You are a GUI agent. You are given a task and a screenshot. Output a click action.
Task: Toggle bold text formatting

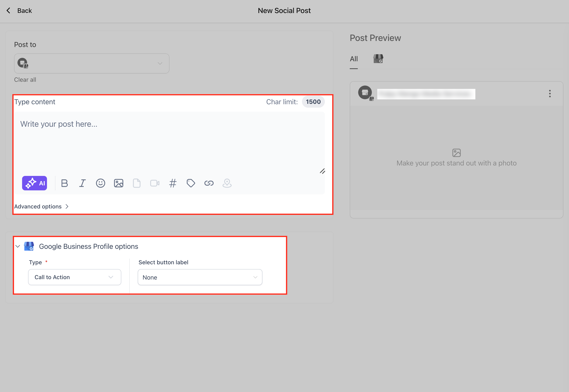tap(64, 183)
